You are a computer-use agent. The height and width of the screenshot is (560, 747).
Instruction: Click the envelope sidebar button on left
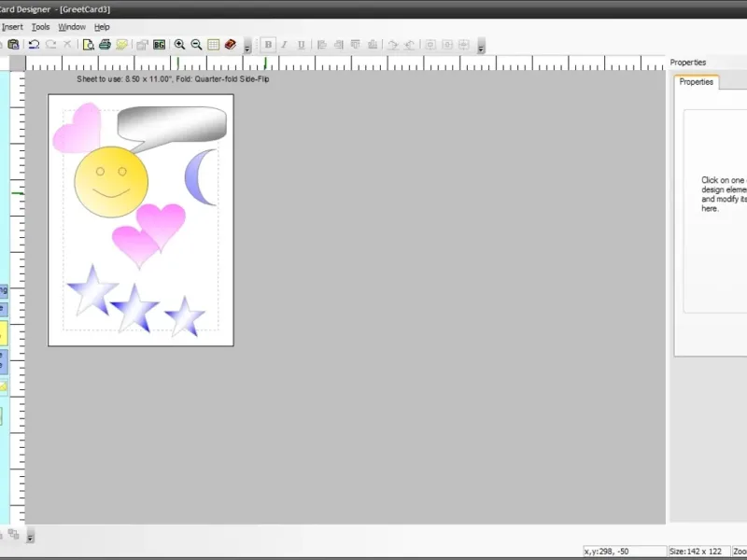click(4, 386)
